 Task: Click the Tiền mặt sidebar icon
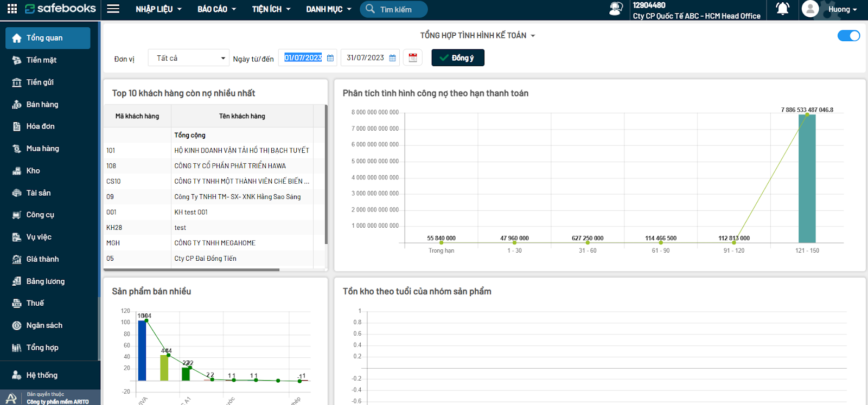click(17, 60)
